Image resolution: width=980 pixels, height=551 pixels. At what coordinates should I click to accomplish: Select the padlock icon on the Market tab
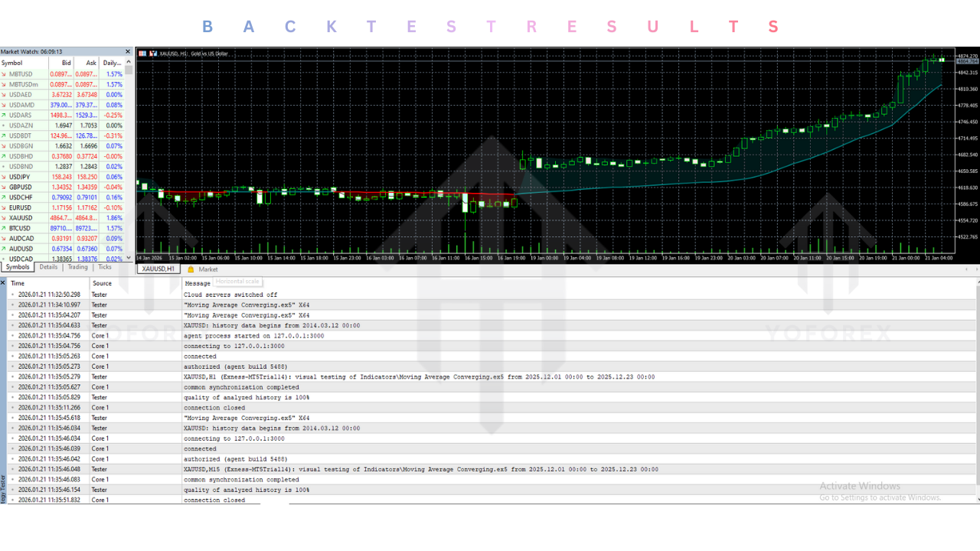coord(190,269)
